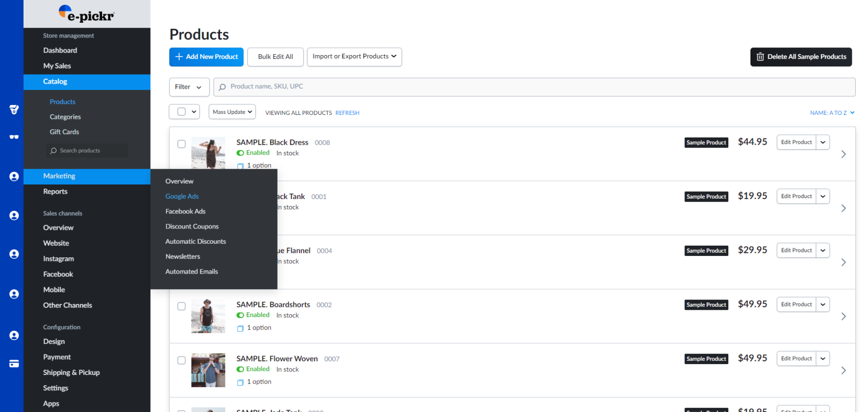
Task: Click the options icon under Boardshorts
Action: tap(241, 328)
